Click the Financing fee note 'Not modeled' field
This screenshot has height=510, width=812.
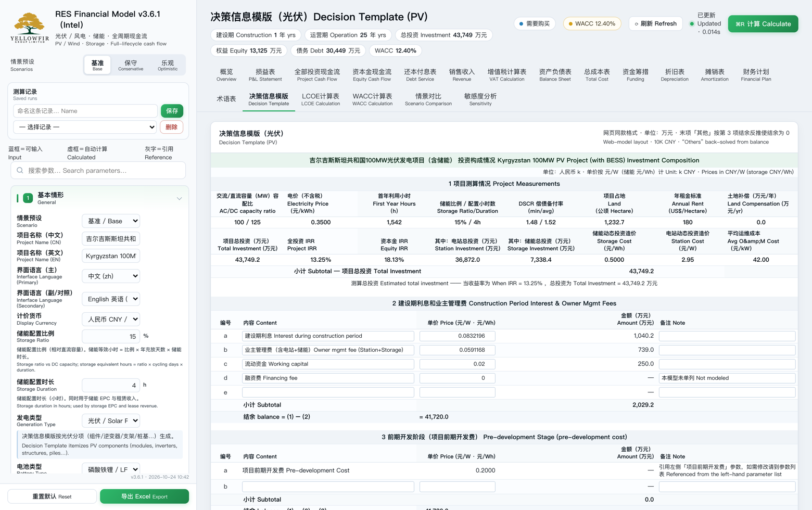tap(727, 378)
